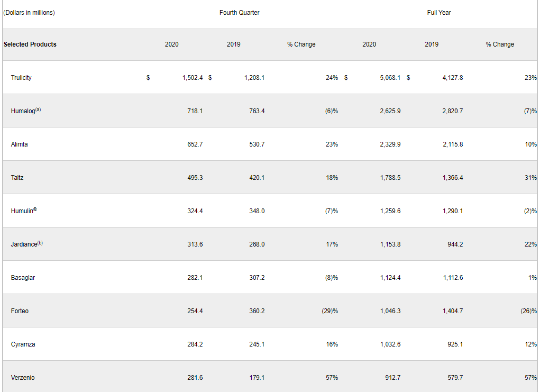Click Trulicity full year 2020 value 5,068.1
Image resolution: width=540 pixels, height=392 pixels.
tap(390, 78)
